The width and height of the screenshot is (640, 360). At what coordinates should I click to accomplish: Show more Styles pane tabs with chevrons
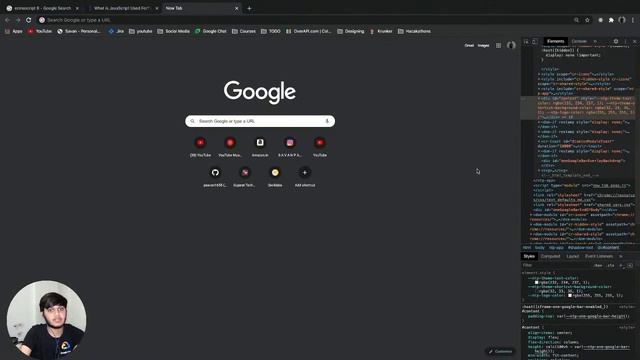pyautogui.click(x=621, y=256)
